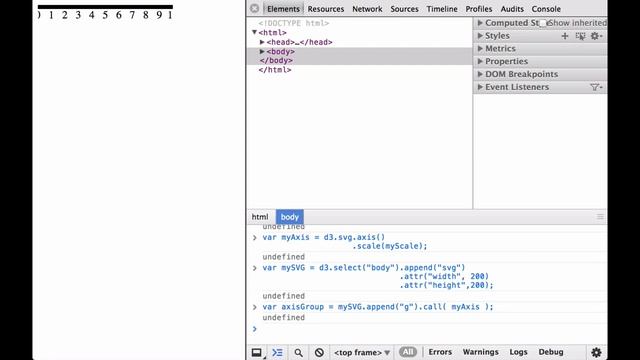Expand the Computed Style section
640x360 pixels.
click(x=480, y=23)
